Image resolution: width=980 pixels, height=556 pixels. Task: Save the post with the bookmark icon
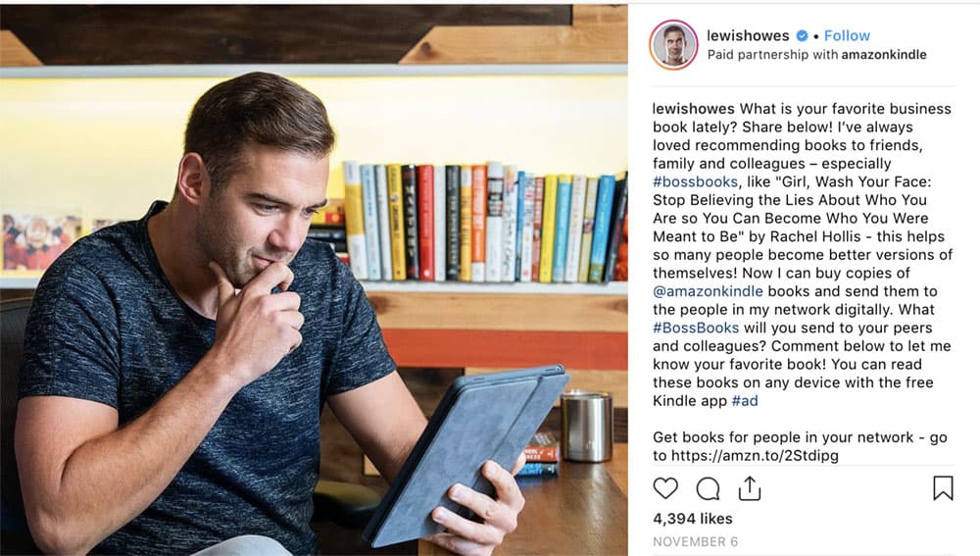(x=943, y=487)
